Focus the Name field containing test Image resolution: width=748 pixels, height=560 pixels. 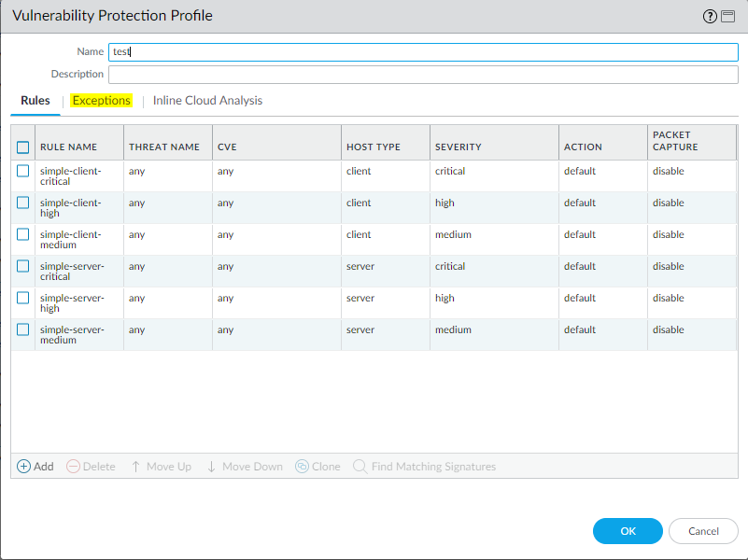tap(423, 52)
